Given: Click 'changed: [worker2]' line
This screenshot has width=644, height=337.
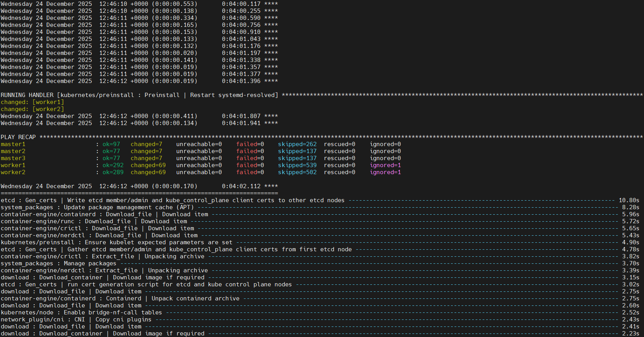Looking at the screenshot, I should [32, 109].
